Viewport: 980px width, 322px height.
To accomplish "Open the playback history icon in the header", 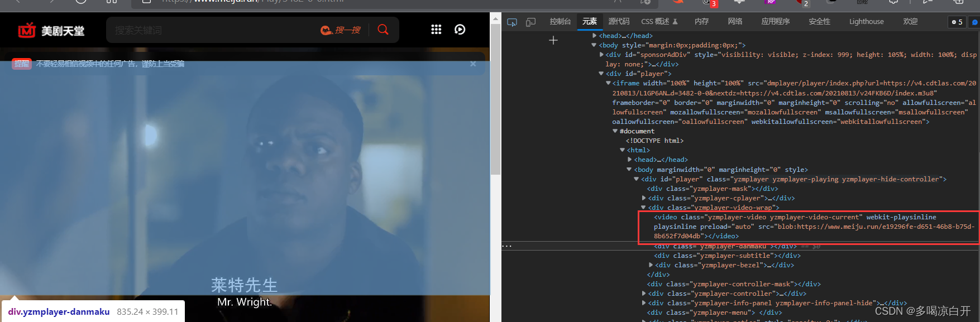I will click(460, 30).
